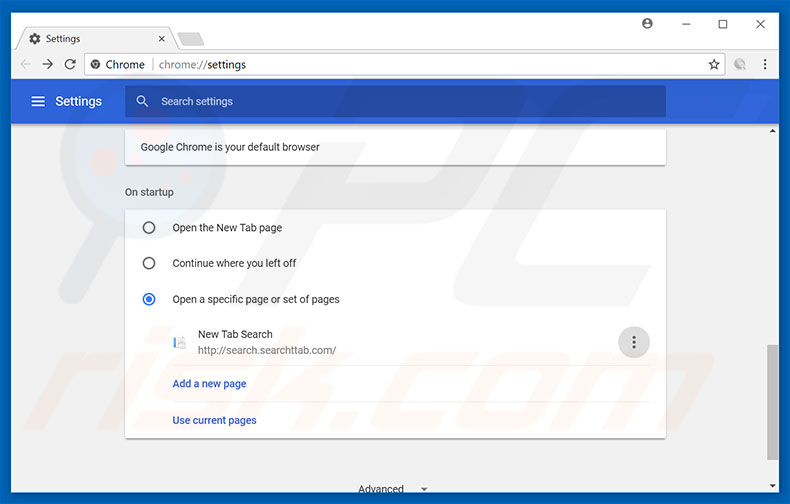This screenshot has width=790, height=504.
Task: Minimize the Chrome window
Action: tap(686, 24)
